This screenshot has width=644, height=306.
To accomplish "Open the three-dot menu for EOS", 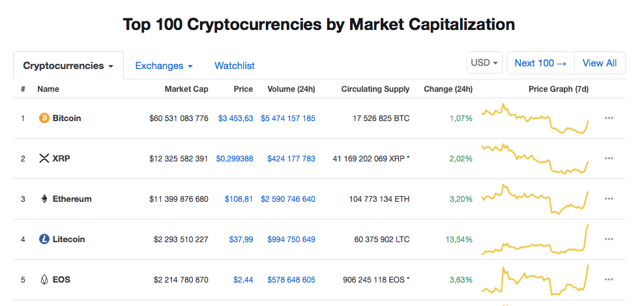I will [x=609, y=280].
